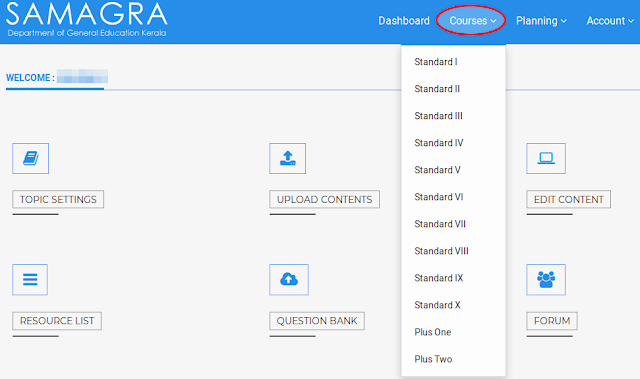Go to Dashboard in top navigation
This screenshot has height=379, width=640.
pos(404,20)
